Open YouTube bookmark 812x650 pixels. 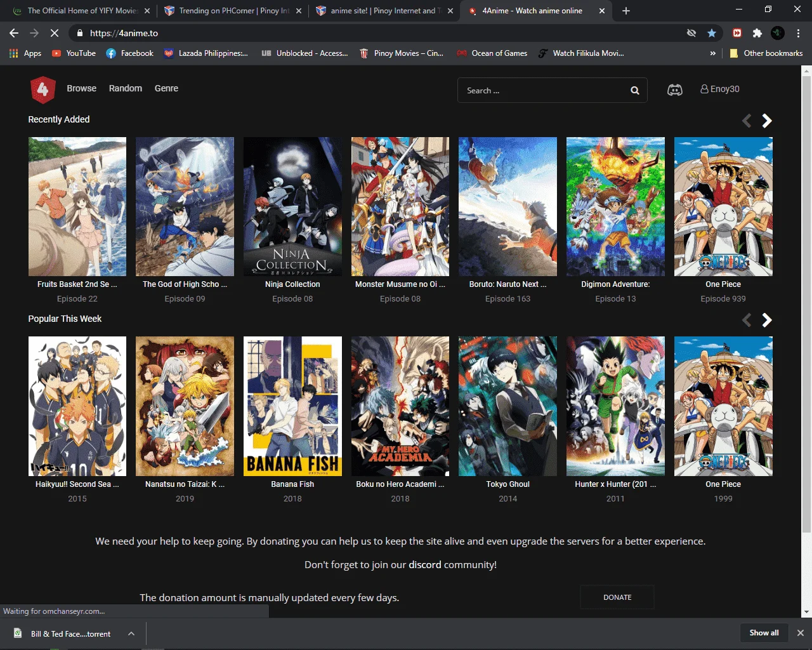[74, 53]
